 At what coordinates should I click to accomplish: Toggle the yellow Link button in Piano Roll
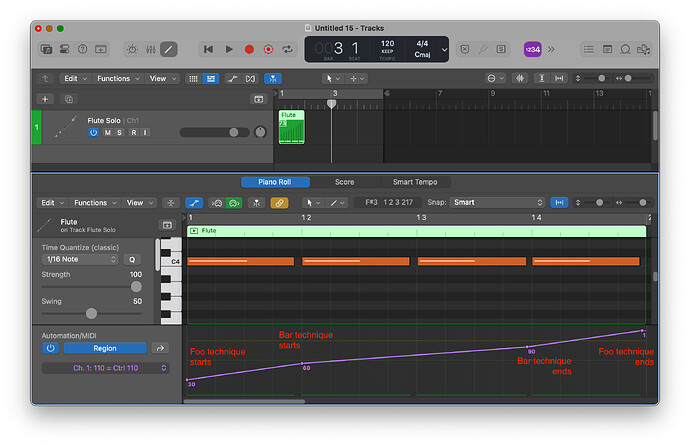[279, 203]
